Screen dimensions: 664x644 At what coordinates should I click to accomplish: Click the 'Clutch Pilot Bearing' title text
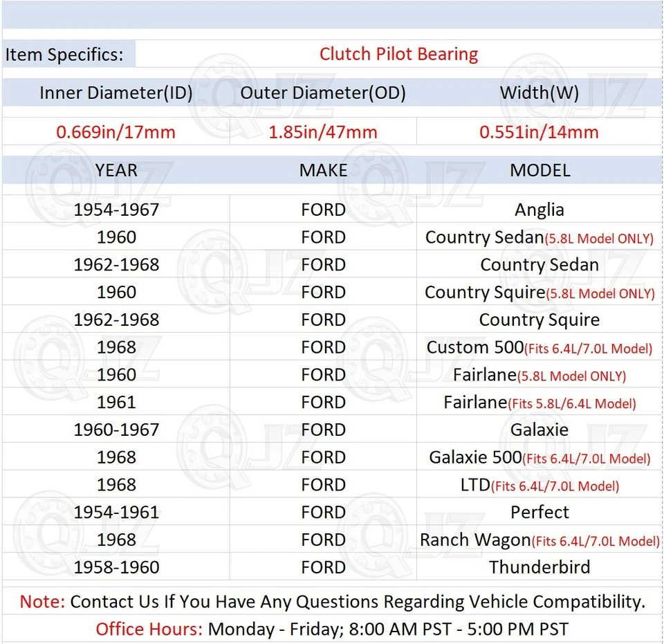click(398, 54)
